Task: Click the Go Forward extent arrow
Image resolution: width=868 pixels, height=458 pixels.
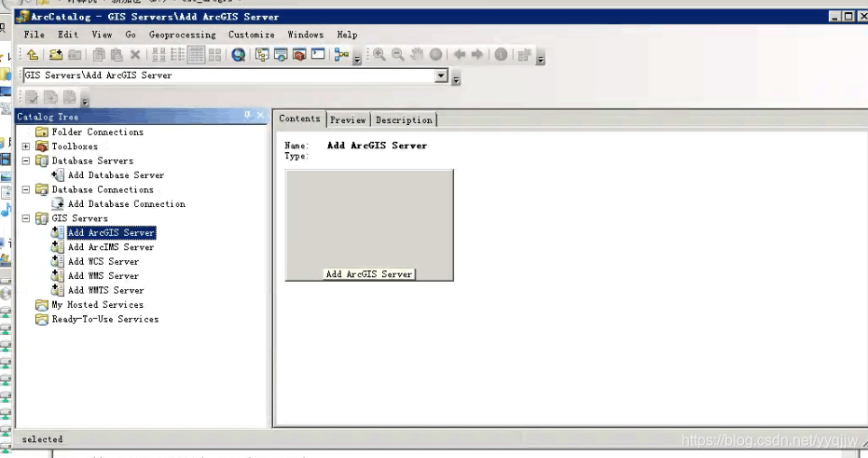Action: coord(477,54)
